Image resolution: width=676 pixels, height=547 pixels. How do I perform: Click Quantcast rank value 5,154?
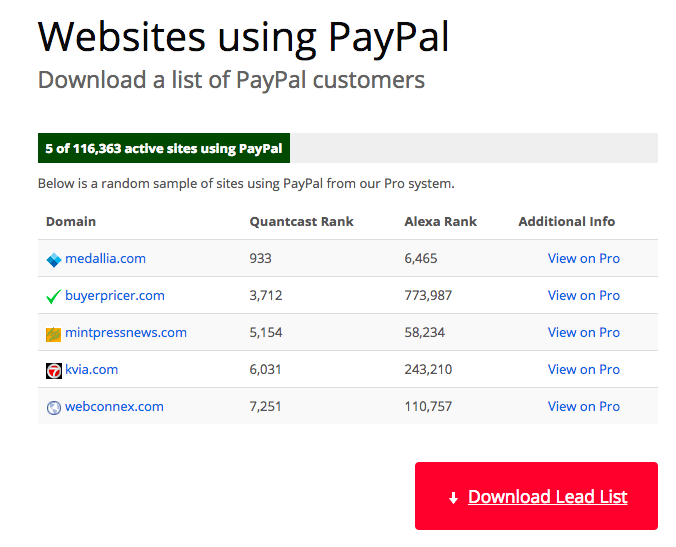[x=266, y=333]
